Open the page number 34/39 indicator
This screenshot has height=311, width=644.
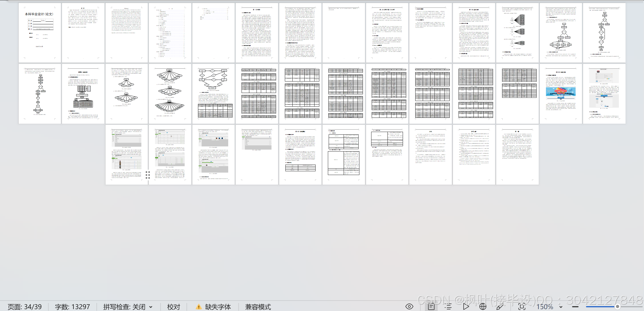(25, 307)
